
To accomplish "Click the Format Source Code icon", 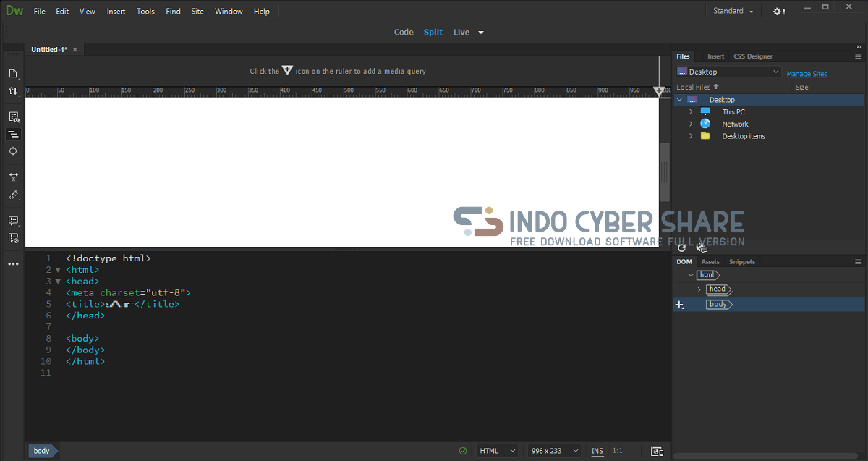I will coord(13,195).
